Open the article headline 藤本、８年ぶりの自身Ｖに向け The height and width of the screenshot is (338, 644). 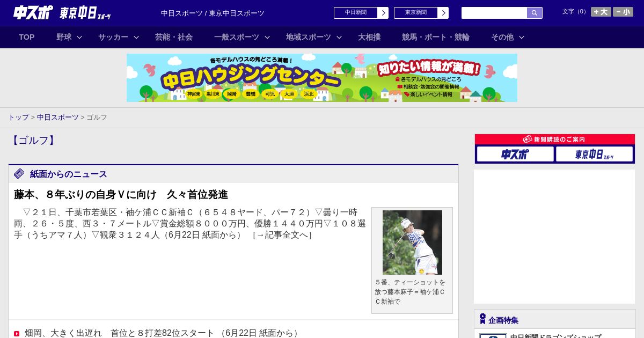pyautogui.click(x=121, y=194)
